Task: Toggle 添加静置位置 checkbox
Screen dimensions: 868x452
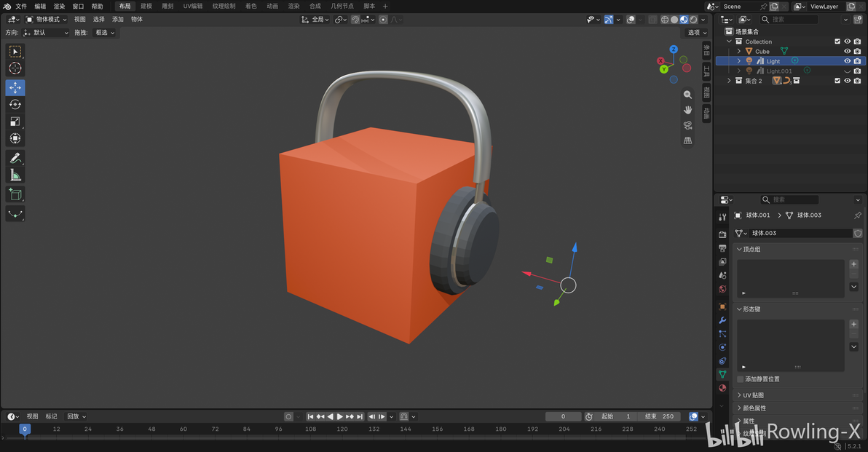Action: [740, 379]
